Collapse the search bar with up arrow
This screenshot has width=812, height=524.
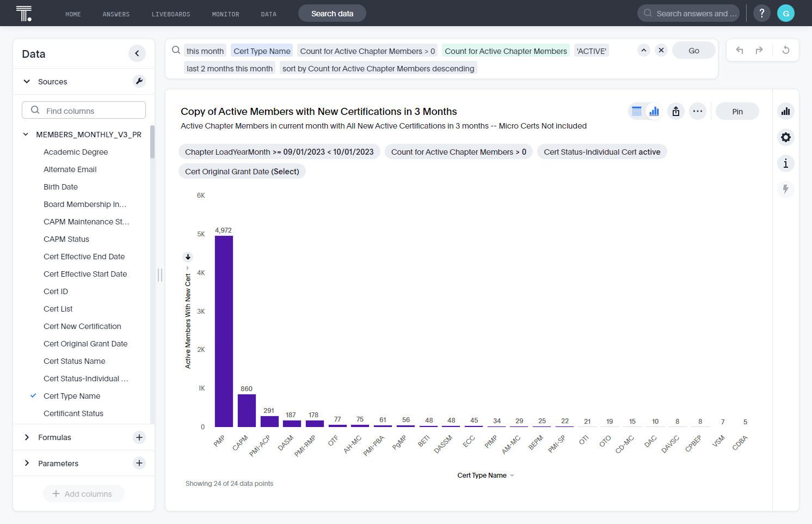click(644, 50)
